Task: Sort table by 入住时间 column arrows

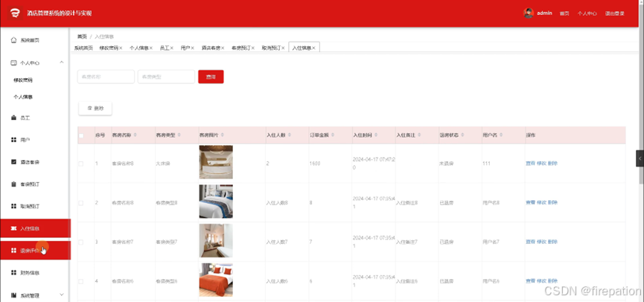Action: pos(376,135)
